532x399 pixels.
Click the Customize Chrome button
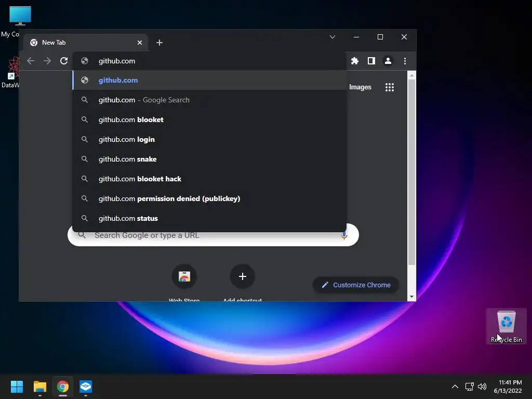[x=355, y=285]
